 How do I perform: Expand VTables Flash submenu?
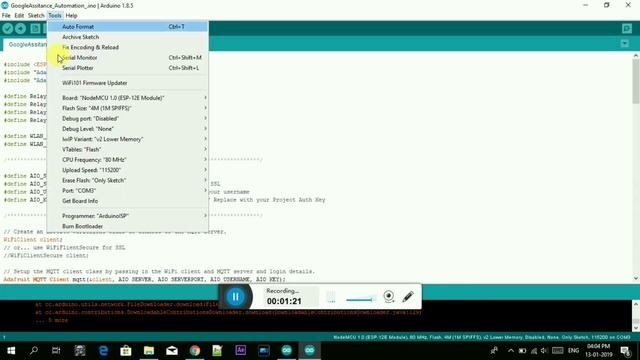coord(128,149)
